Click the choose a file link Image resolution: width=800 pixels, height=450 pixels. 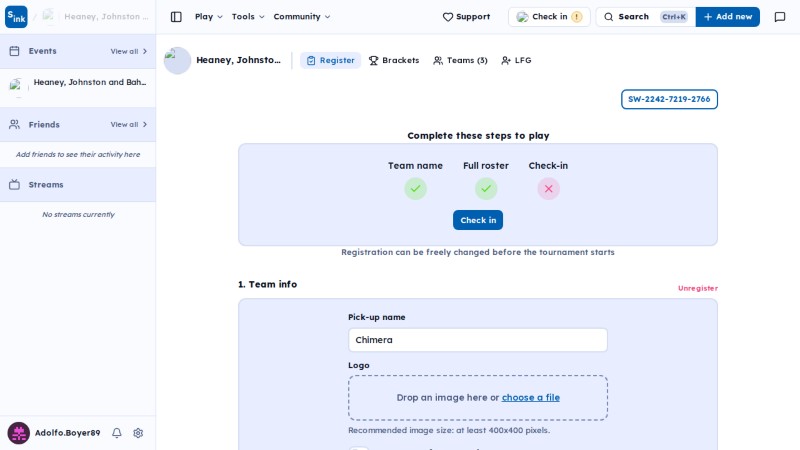tap(531, 397)
